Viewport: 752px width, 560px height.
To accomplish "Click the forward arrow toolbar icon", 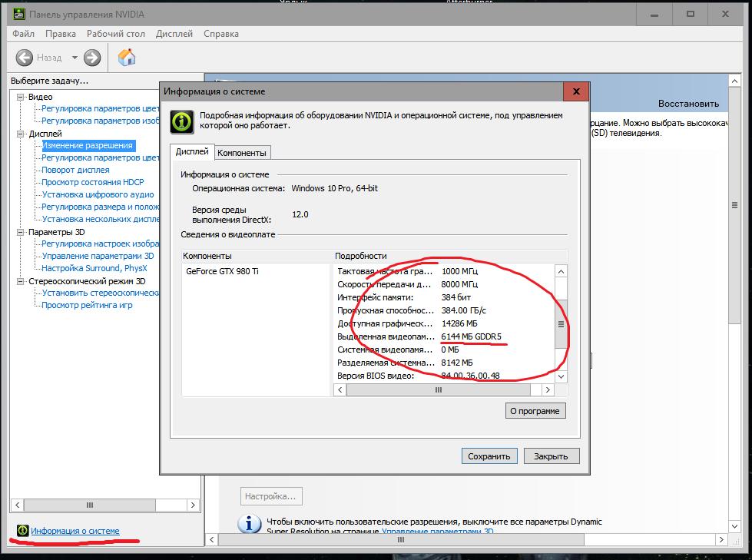I will click(92, 58).
